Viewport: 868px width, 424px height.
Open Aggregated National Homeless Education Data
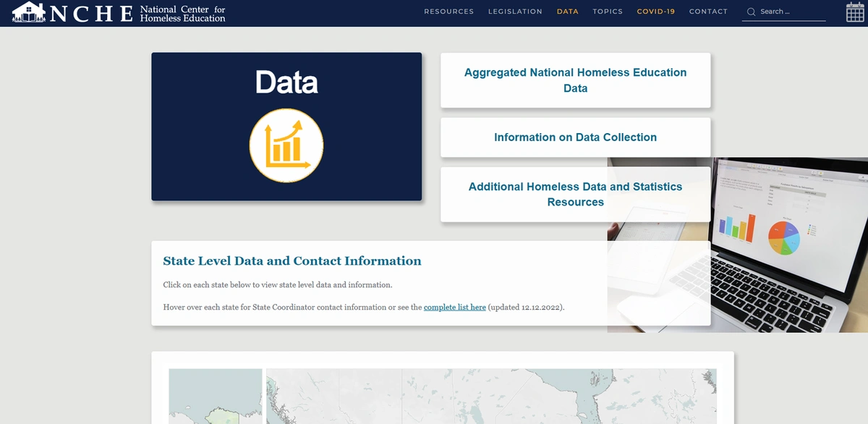(575, 80)
